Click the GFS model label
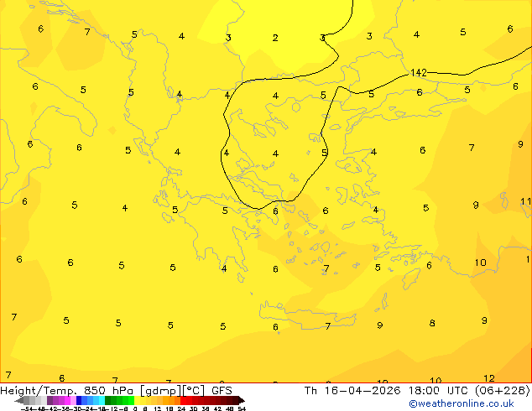532x411 pixels. (222, 391)
